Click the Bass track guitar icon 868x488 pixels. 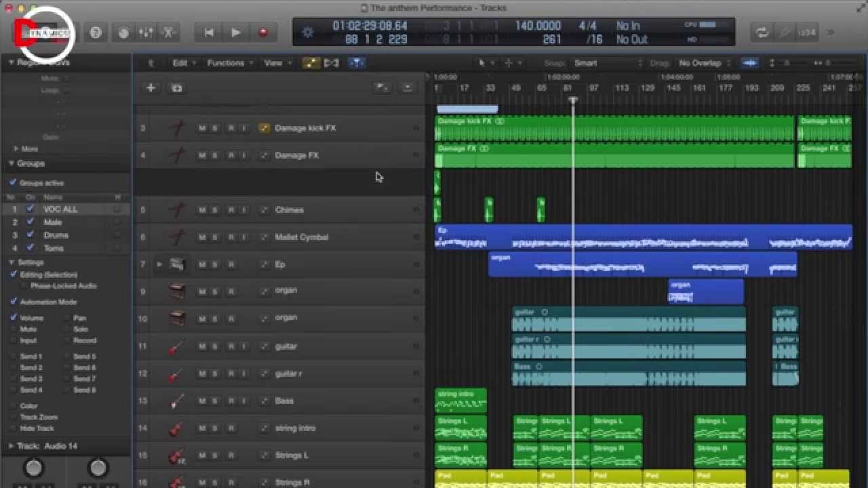[x=177, y=401]
